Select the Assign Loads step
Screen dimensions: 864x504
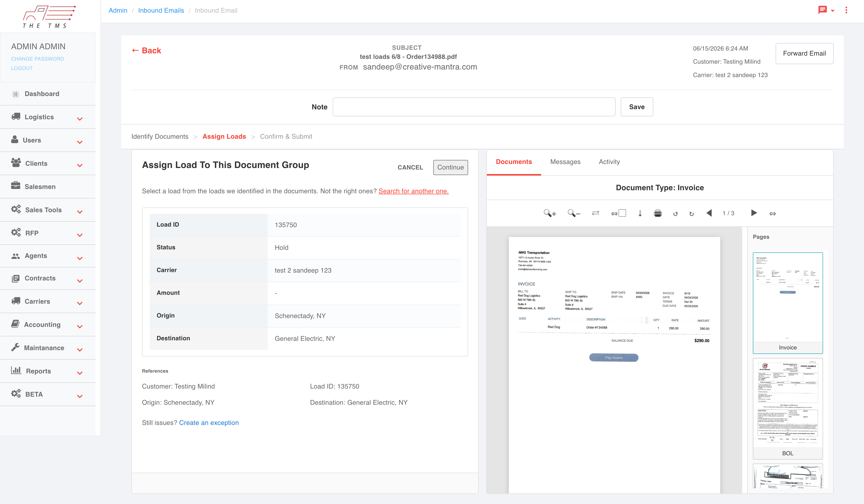pos(224,136)
